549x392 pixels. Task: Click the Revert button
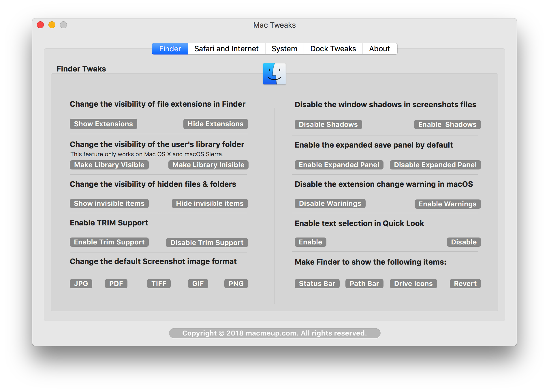pyautogui.click(x=465, y=284)
